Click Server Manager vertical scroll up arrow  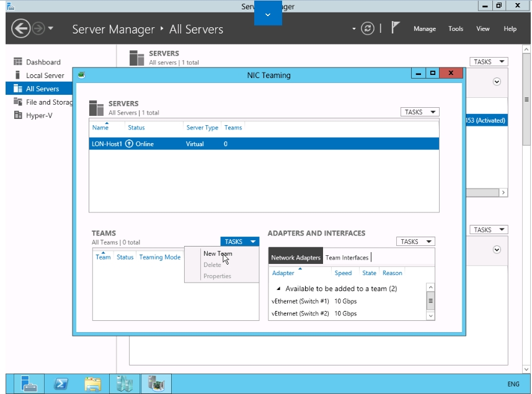[526, 50]
